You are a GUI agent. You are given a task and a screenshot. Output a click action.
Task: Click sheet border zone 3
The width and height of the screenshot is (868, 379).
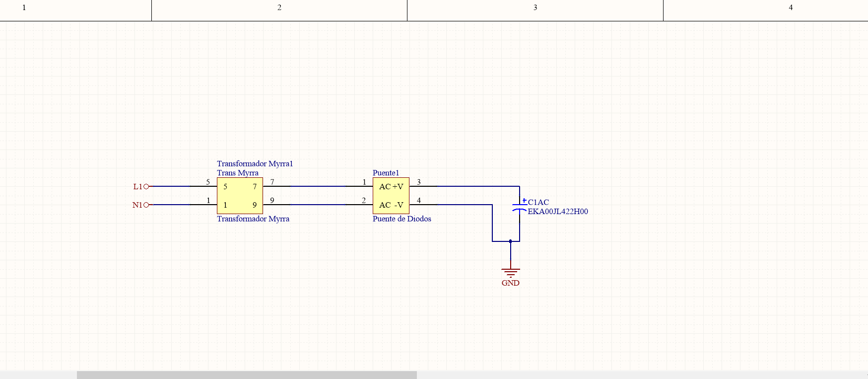(535, 8)
